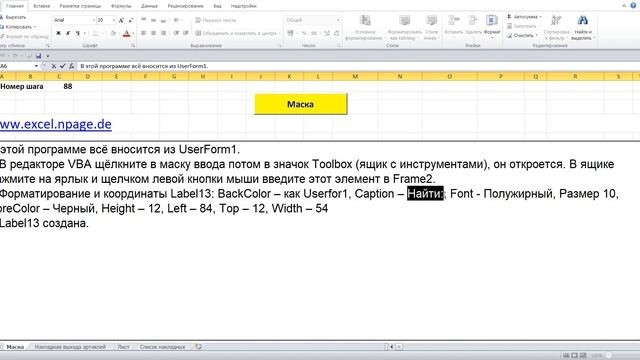Open Стили ячеек cell styles

tap(431, 27)
